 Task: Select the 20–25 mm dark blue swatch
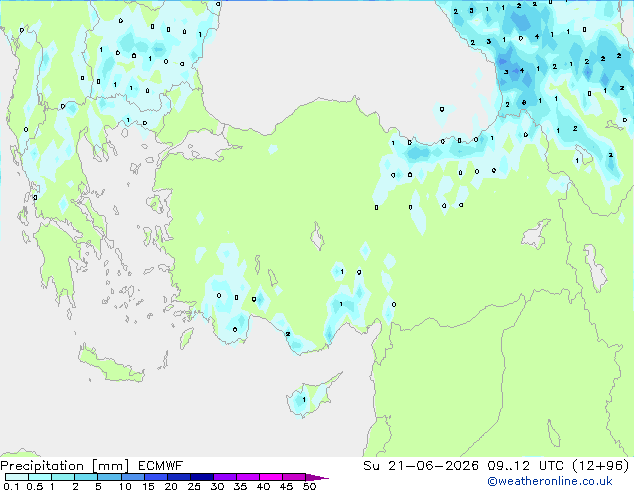pyautogui.click(x=178, y=477)
